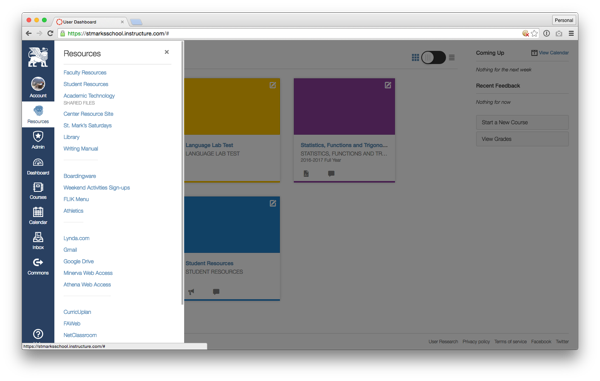This screenshot has width=600, height=381.
Task: Open Lynda.com link
Action: [x=77, y=238]
